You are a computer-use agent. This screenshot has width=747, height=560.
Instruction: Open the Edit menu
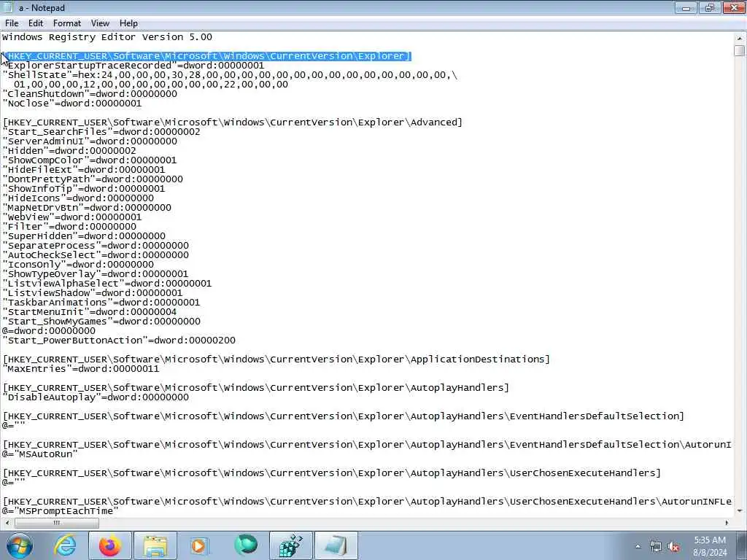point(36,23)
